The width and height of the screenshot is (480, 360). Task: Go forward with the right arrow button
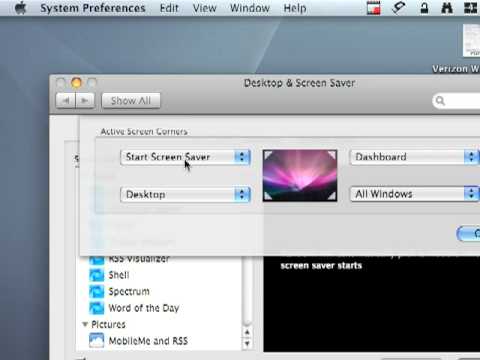coord(85,100)
